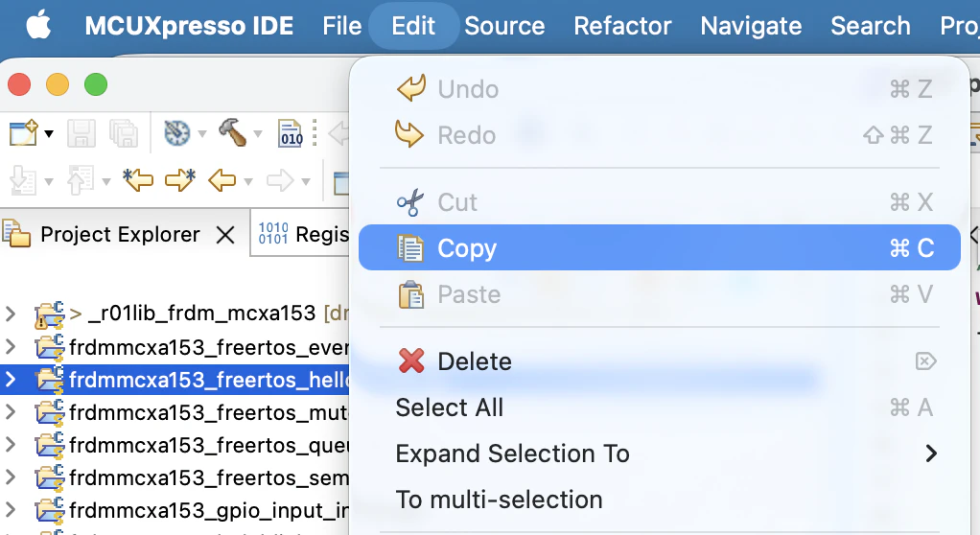Open the Next Annotation dropdown arrow

click(49, 182)
